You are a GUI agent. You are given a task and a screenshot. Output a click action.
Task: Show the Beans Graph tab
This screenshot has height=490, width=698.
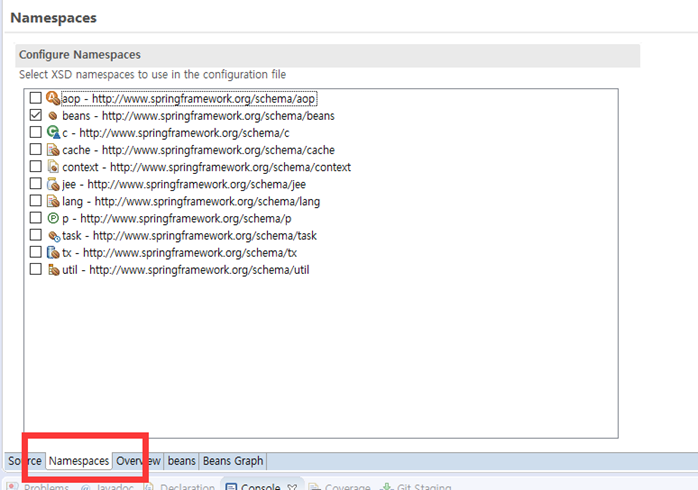(233, 461)
